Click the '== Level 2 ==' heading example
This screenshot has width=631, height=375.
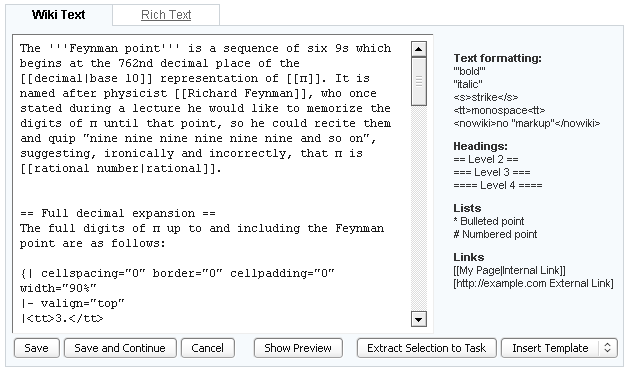(486, 159)
